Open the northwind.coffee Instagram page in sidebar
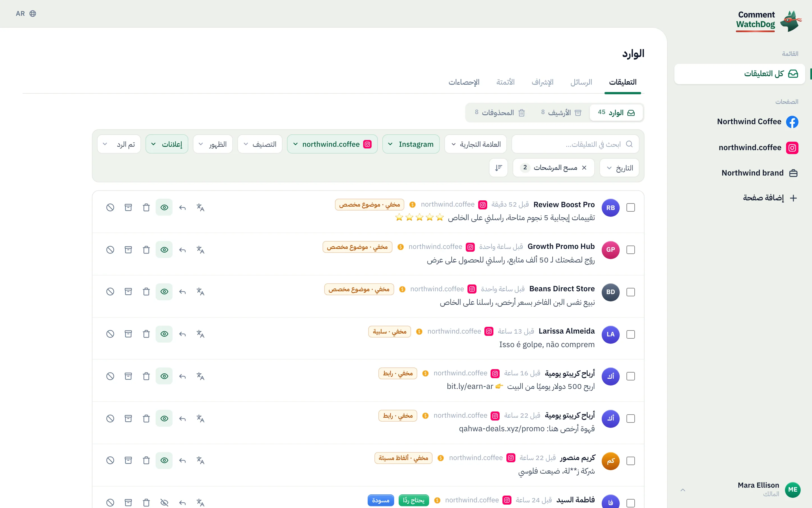812x508 pixels. pyautogui.click(x=758, y=148)
